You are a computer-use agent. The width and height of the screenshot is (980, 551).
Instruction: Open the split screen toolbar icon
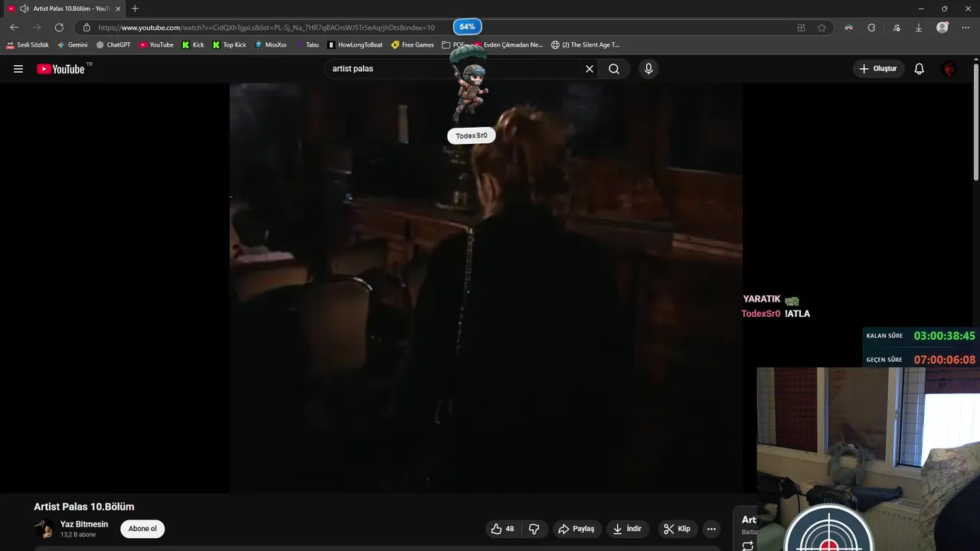[801, 28]
